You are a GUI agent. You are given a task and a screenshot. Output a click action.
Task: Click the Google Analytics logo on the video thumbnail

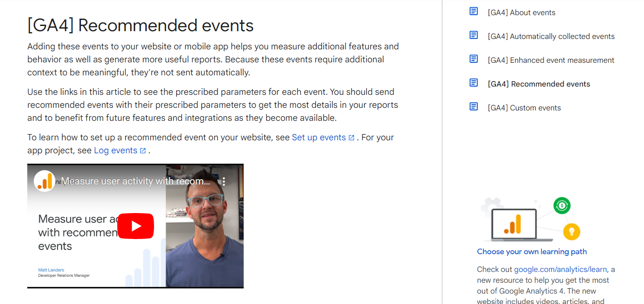tap(45, 181)
